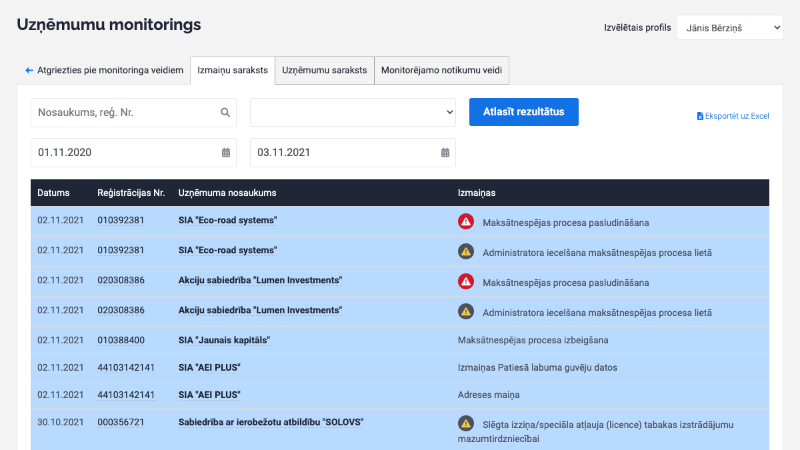This screenshot has height=450, width=800.
Task: Expand the empty filter dropdown beside search
Action: pyautogui.click(x=353, y=113)
